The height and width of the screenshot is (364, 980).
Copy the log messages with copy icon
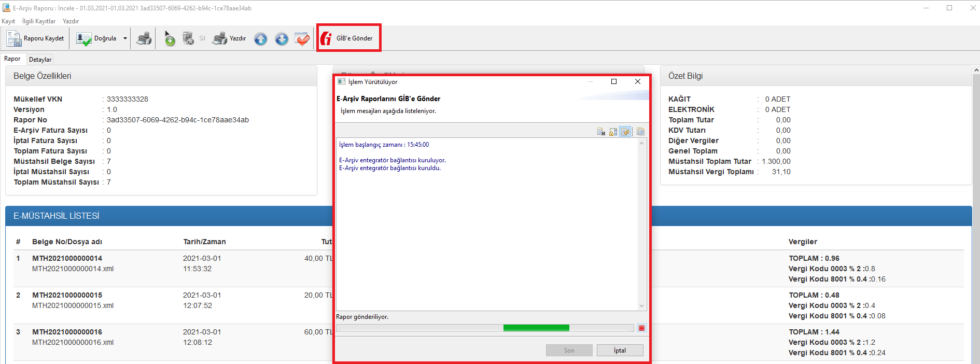[x=640, y=132]
